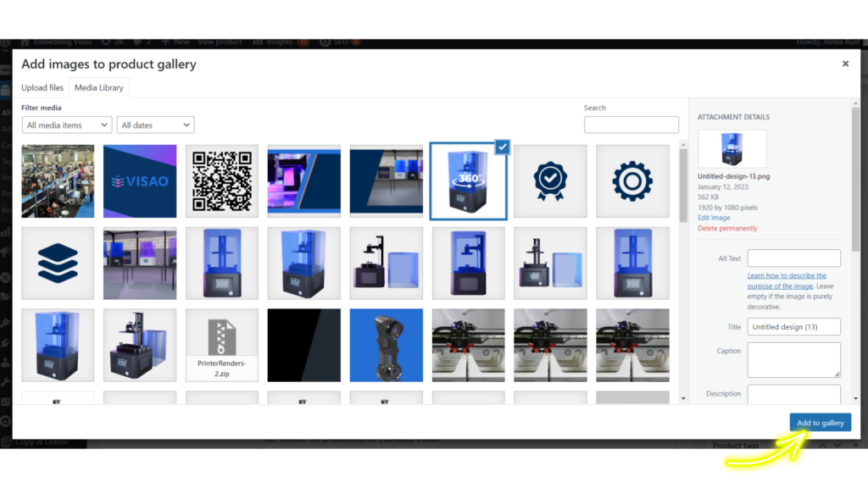The height and width of the screenshot is (488, 868).
Task: Select the 3D scanner on blue thumbnail
Action: point(387,345)
